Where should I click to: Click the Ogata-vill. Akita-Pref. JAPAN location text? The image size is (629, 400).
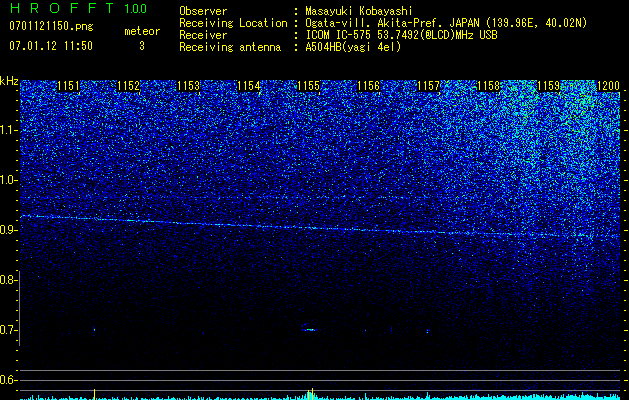[x=446, y=23]
